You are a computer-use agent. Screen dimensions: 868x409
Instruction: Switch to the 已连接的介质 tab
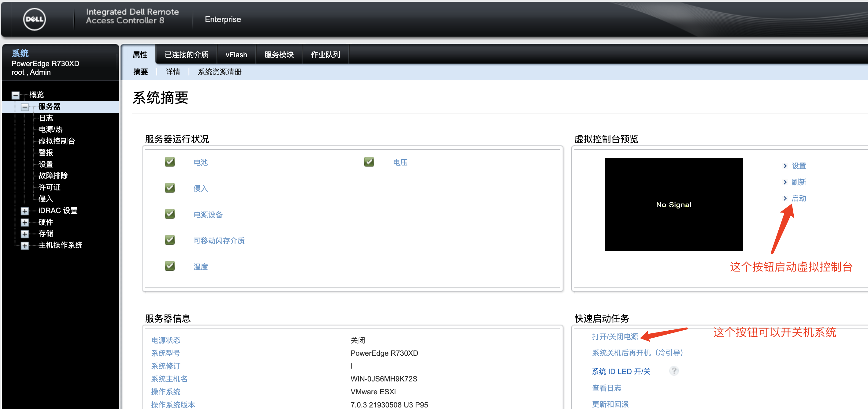(186, 54)
